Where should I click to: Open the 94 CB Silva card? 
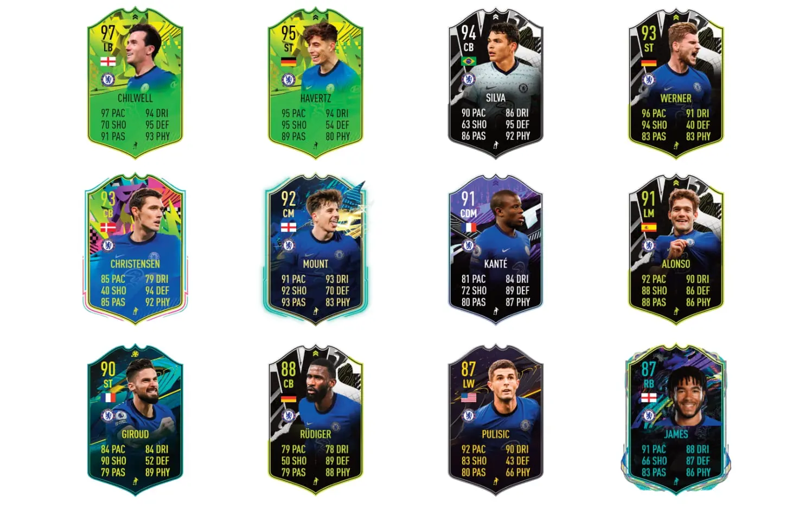click(x=496, y=83)
